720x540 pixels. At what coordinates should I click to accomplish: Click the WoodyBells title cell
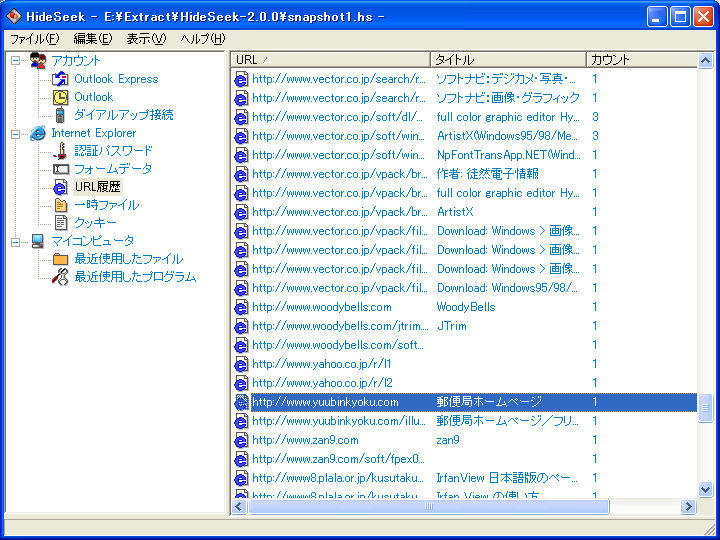pyautogui.click(x=466, y=307)
